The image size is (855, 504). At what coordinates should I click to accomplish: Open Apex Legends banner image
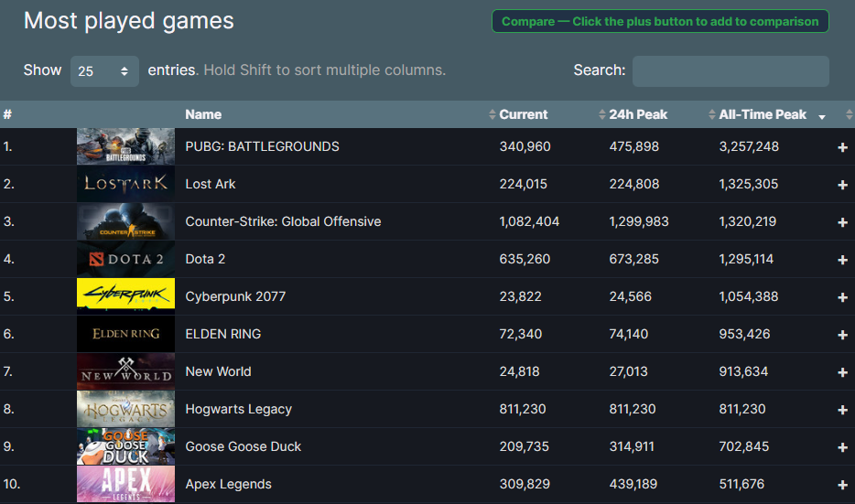(126, 484)
